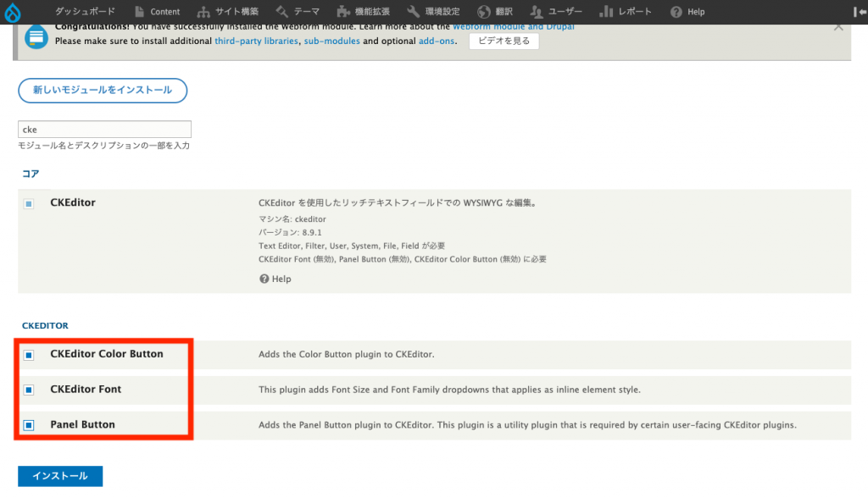Click the question mark icon beside CKEditor Help

pos(264,279)
